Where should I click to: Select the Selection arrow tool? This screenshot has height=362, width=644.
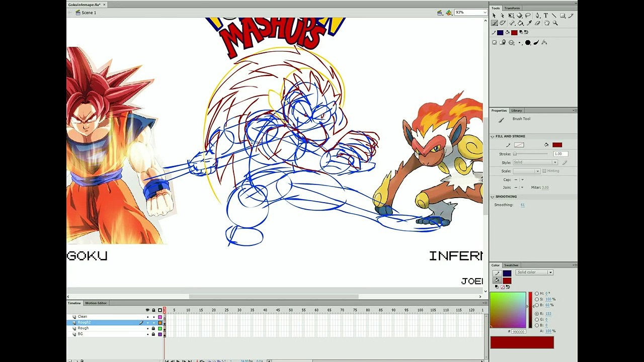pyautogui.click(x=494, y=16)
